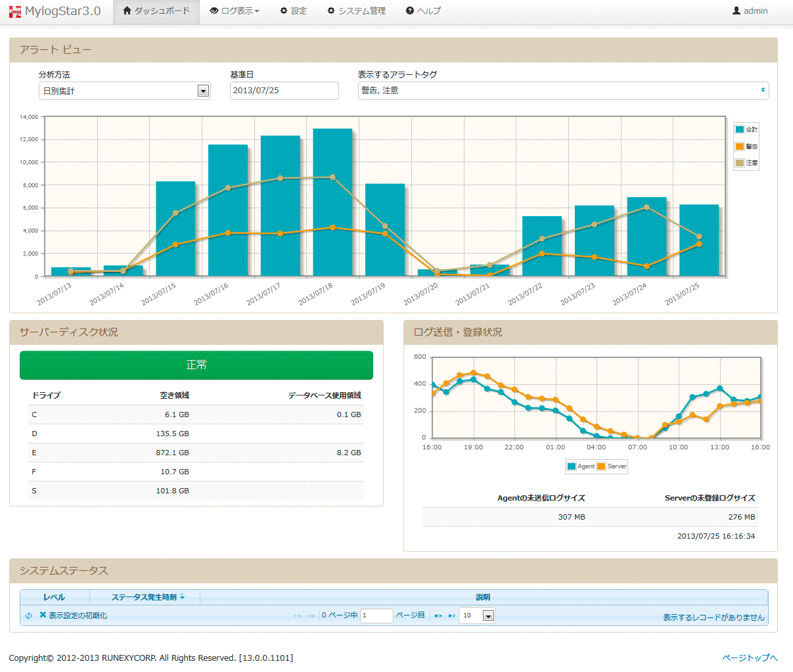The height and width of the screenshot is (672, 793).
Task: Click the refresh icon in system status grid
Action: click(29, 616)
